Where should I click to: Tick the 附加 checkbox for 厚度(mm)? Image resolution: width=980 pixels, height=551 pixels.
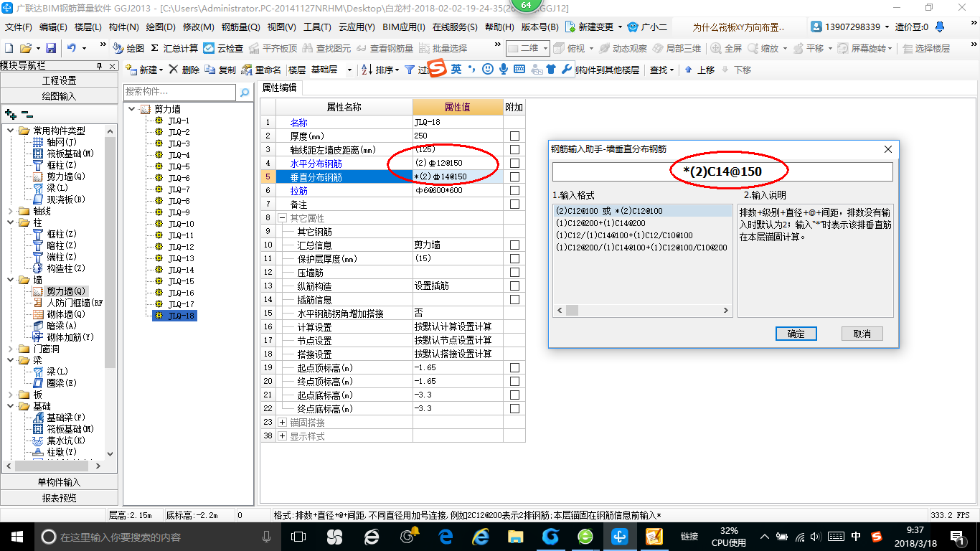click(514, 136)
